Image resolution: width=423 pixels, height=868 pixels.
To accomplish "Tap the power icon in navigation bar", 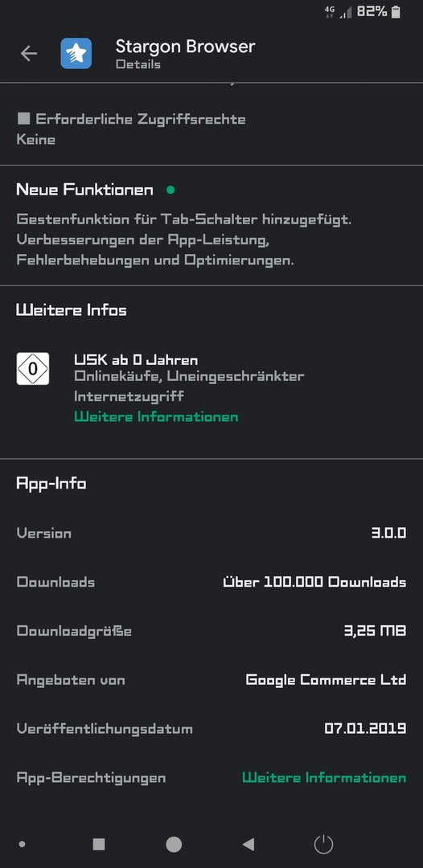I will coord(323,844).
